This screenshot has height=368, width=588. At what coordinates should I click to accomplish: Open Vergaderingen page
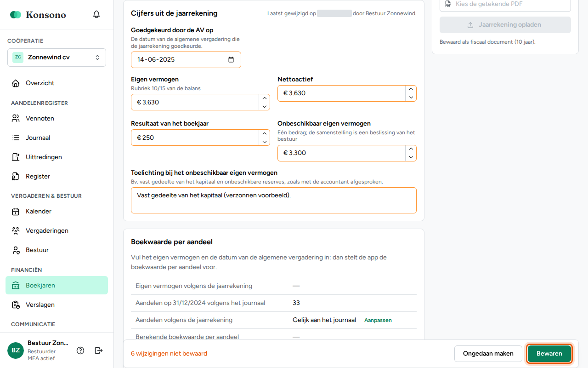coord(57,231)
